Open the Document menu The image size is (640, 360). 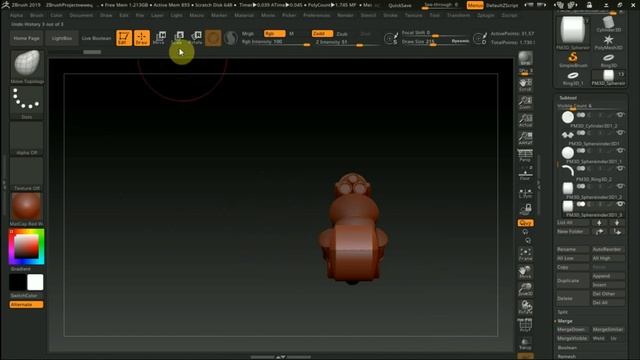pos(81,15)
